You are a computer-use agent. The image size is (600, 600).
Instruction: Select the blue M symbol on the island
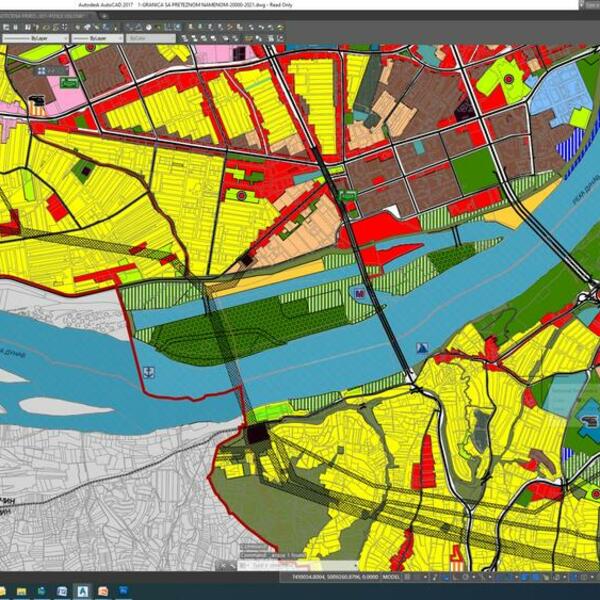click(358, 294)
